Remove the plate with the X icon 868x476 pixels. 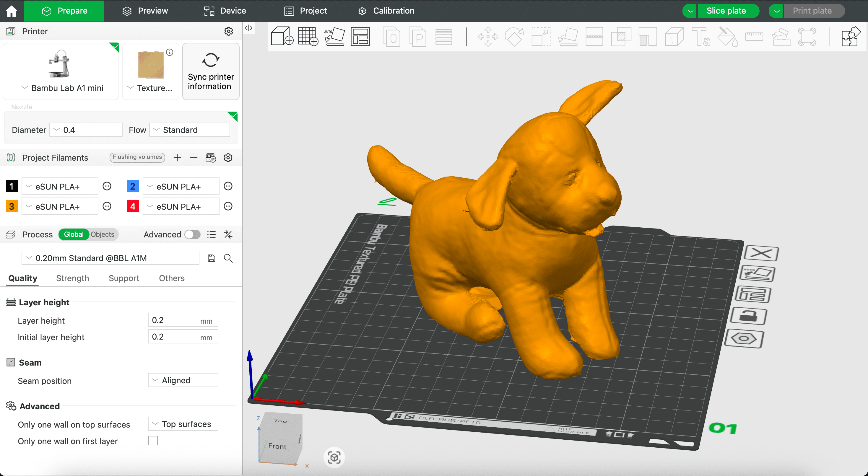point(761,253)
